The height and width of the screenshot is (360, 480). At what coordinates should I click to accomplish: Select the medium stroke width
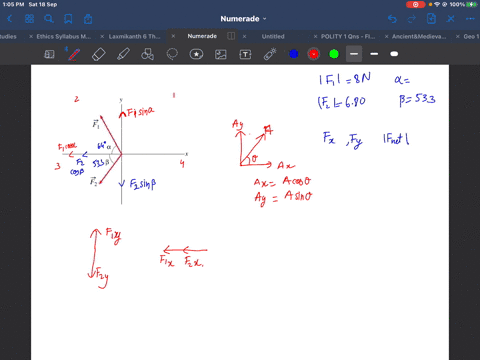pos(374,54)
